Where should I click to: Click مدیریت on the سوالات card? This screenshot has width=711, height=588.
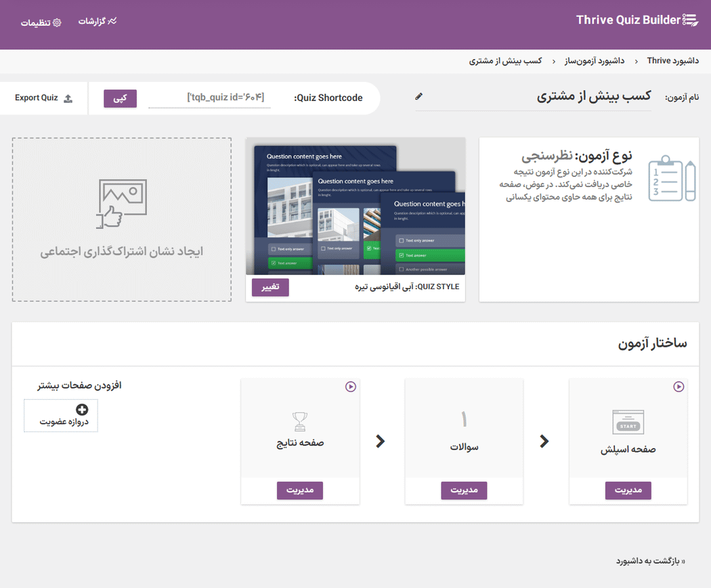(x=464, y=490)
